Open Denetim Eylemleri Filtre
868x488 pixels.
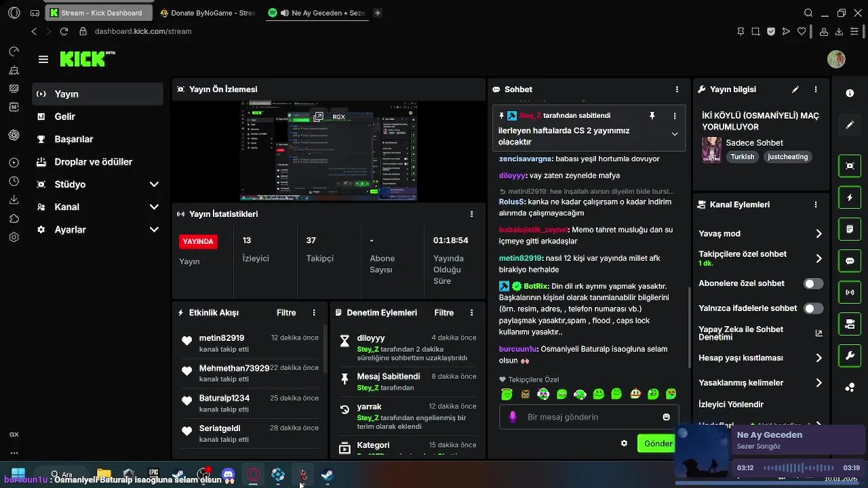(444, 313)
